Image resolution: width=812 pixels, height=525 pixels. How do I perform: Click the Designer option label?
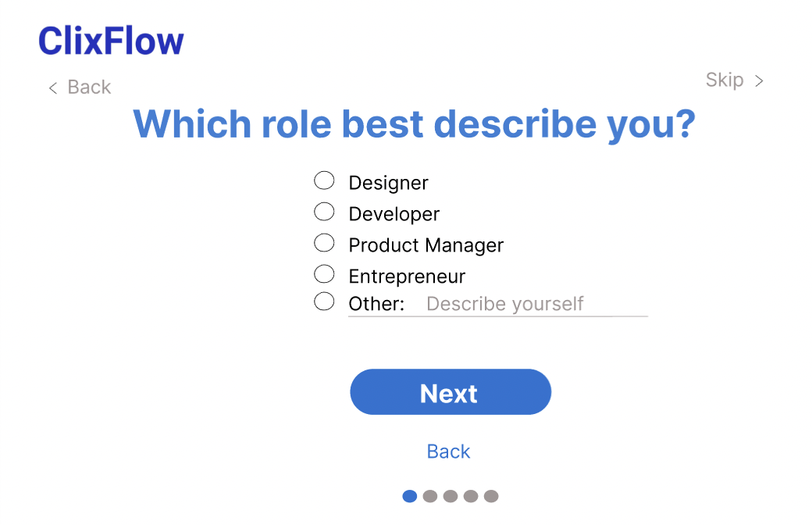[388, 183]
